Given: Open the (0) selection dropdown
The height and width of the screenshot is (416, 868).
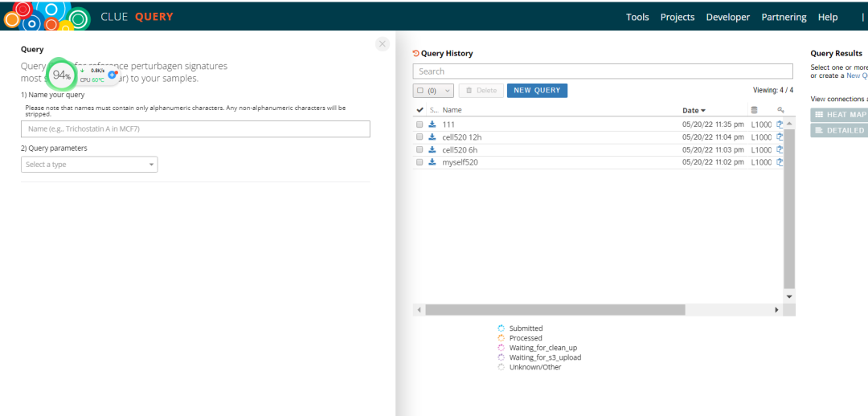Looking at the screenshot, I should click(x=433, y=91).
